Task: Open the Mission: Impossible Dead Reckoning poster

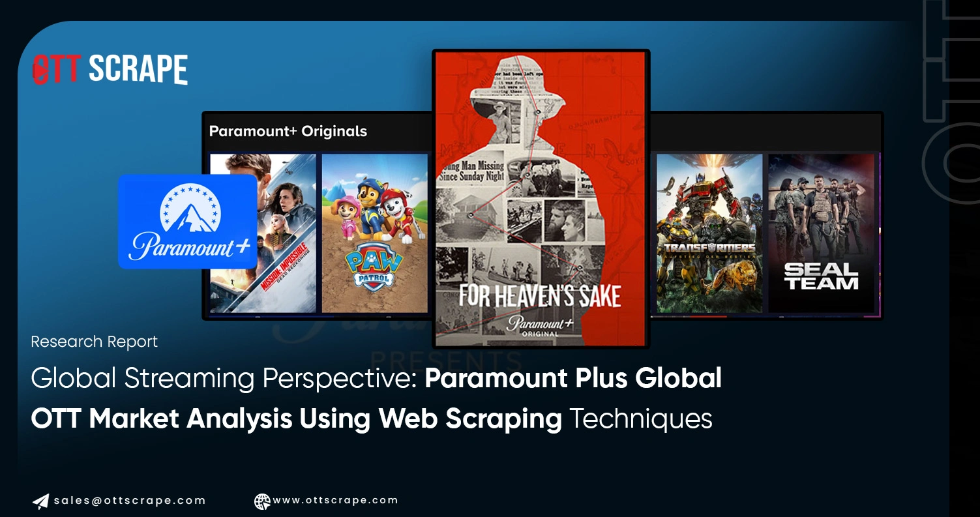Action: [263, 233]
